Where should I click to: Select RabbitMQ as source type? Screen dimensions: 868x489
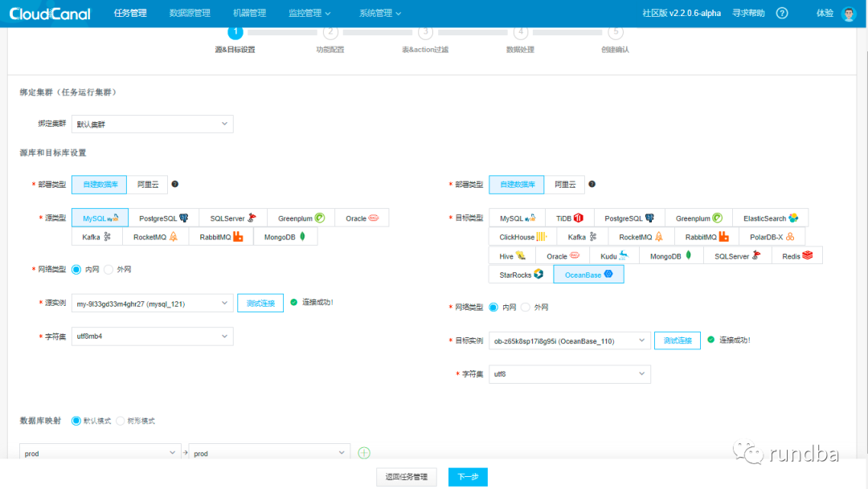pyautogui.click(x=221, y=237)
